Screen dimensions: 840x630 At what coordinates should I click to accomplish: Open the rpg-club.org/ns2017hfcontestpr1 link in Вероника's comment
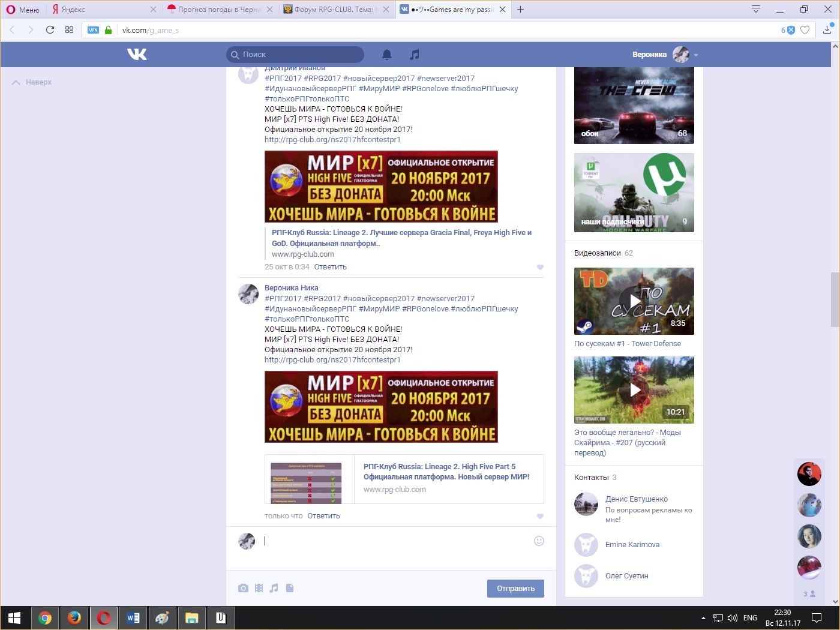coord(332,360)
